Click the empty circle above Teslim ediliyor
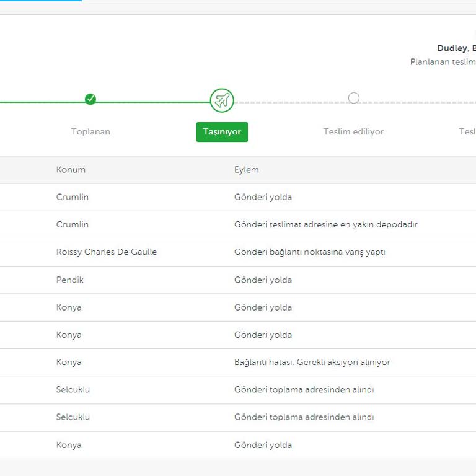Screen dimensions: 476x476 353,98
